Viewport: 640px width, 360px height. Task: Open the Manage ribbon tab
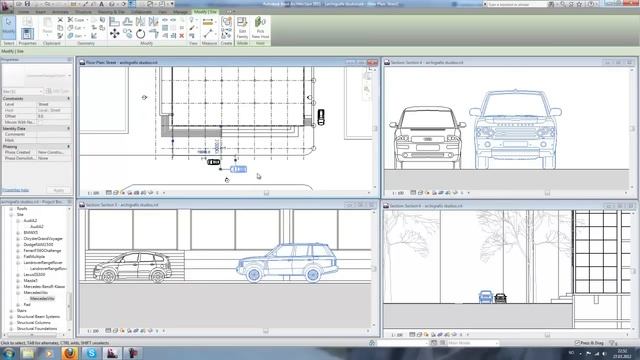pos(180,12)
